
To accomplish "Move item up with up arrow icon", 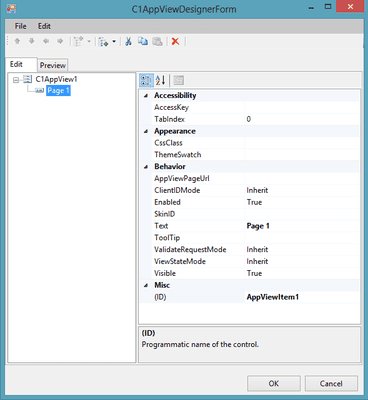I will pos(17,41).
